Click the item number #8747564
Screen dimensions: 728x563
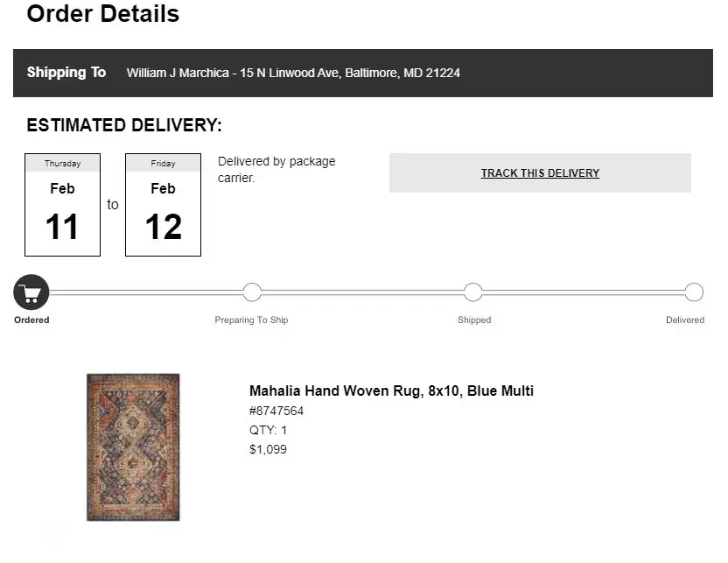click(276, 412)
